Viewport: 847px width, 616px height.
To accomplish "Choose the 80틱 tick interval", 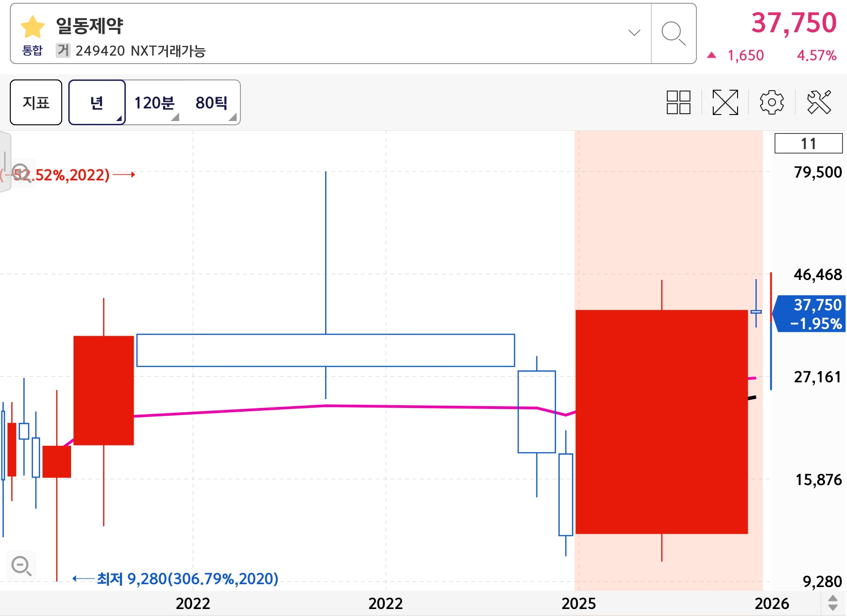I will pyautogui.click(x=212, y=102).
